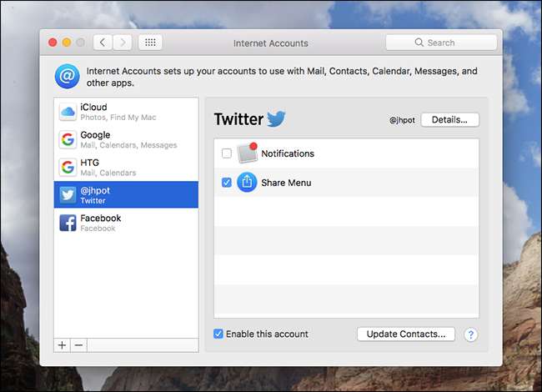Open help with the question mark button
The height and width of the screenshot is (392, 542).
[x=470, y=334]
